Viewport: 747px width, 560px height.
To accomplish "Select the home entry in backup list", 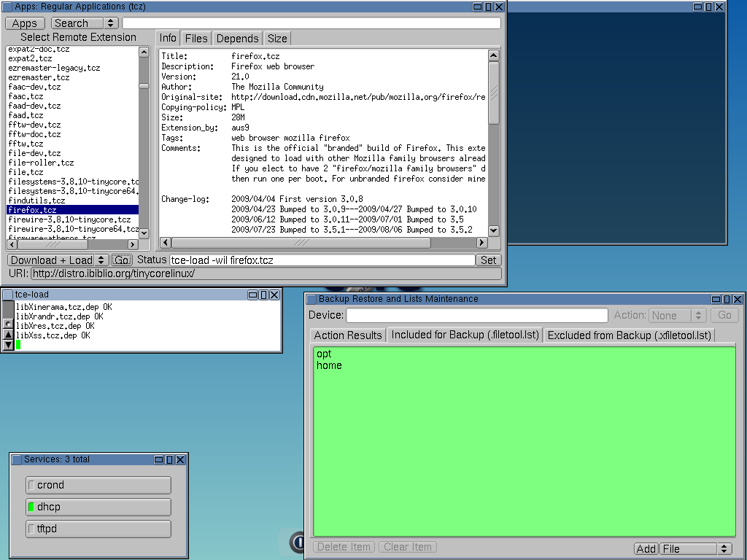I will point(329,366).
